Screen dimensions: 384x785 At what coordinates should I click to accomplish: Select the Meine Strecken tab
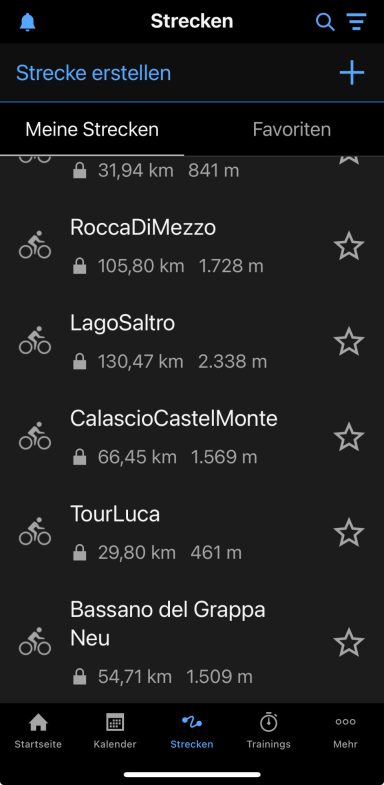tap(92, 130)
